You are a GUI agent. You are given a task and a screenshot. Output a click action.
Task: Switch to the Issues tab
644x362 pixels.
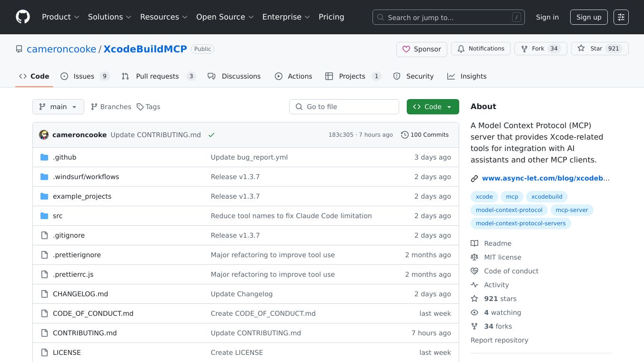(84, 76)
